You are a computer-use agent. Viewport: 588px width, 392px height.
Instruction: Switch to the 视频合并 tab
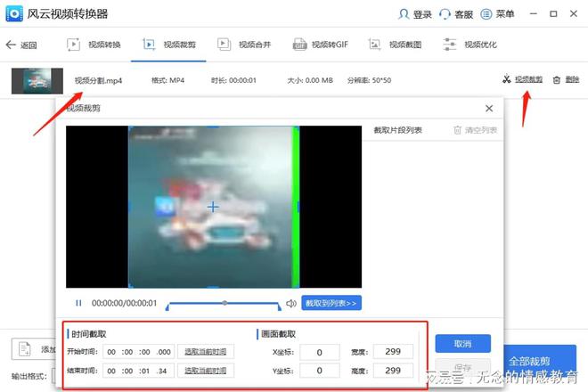[x=244, y=45]
